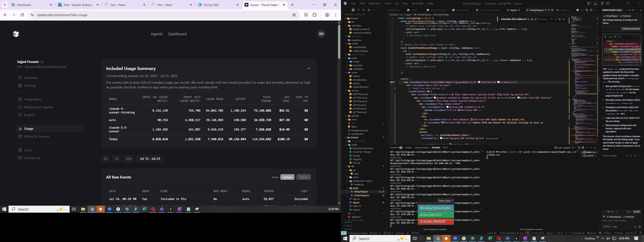Image resolution: width=644 pixels, height=242 pixels.
Task: Open Extensions icon in Cursor sidebar header
Action: [369, 10]
